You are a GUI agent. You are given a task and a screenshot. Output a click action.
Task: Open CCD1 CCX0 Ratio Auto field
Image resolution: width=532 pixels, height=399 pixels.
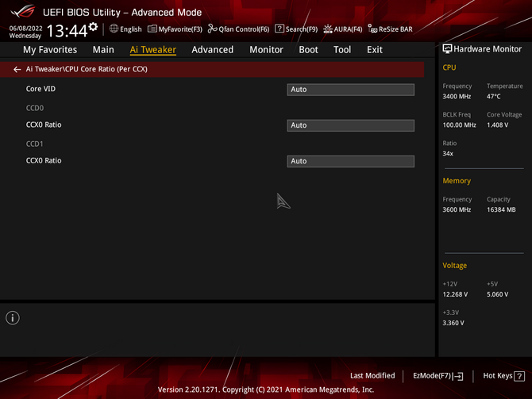pyautogui.click(x=350, y=161)
